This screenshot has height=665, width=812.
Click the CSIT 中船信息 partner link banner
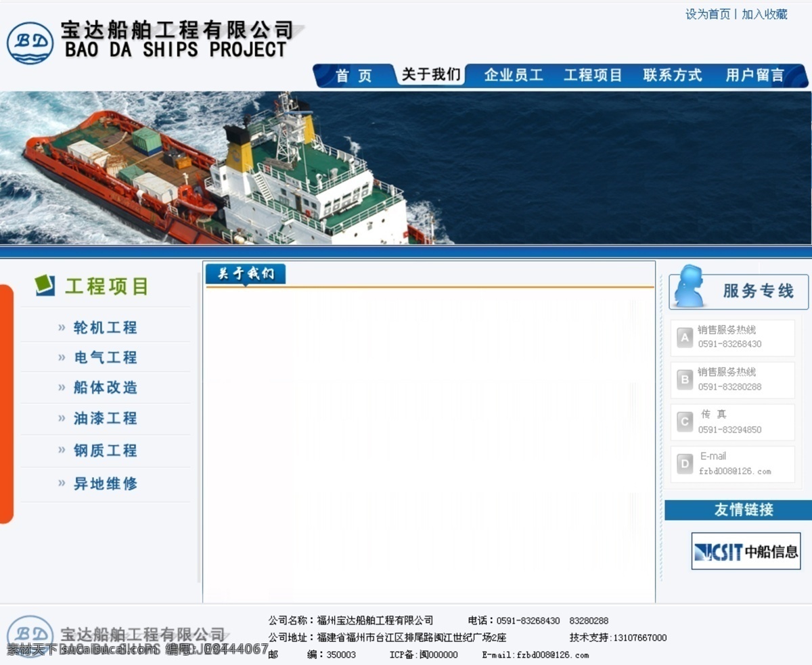(746, 551)
